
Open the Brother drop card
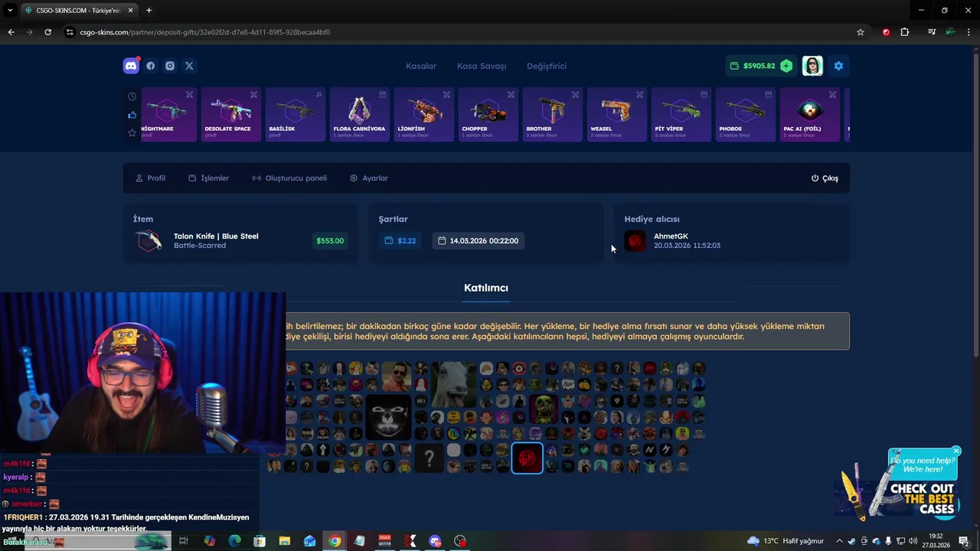click(x=553, y=115)
